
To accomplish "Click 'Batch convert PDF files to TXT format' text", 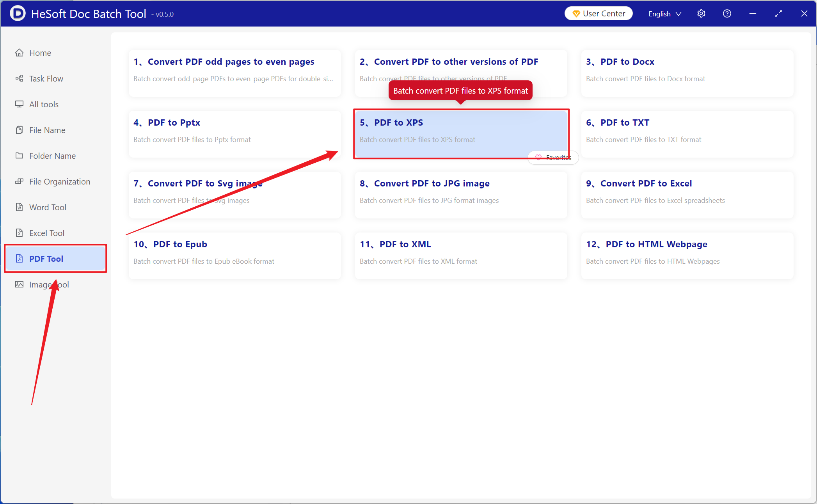I will [643, 139].
